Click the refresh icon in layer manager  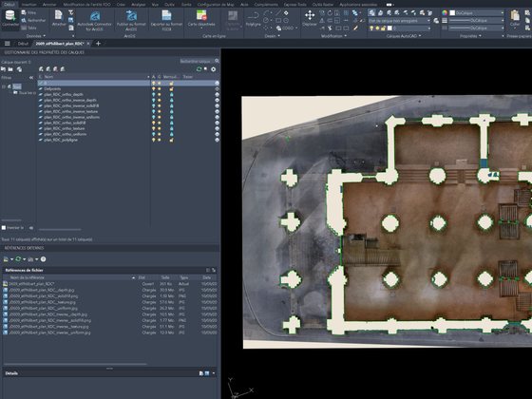click(x=199, y=69)
